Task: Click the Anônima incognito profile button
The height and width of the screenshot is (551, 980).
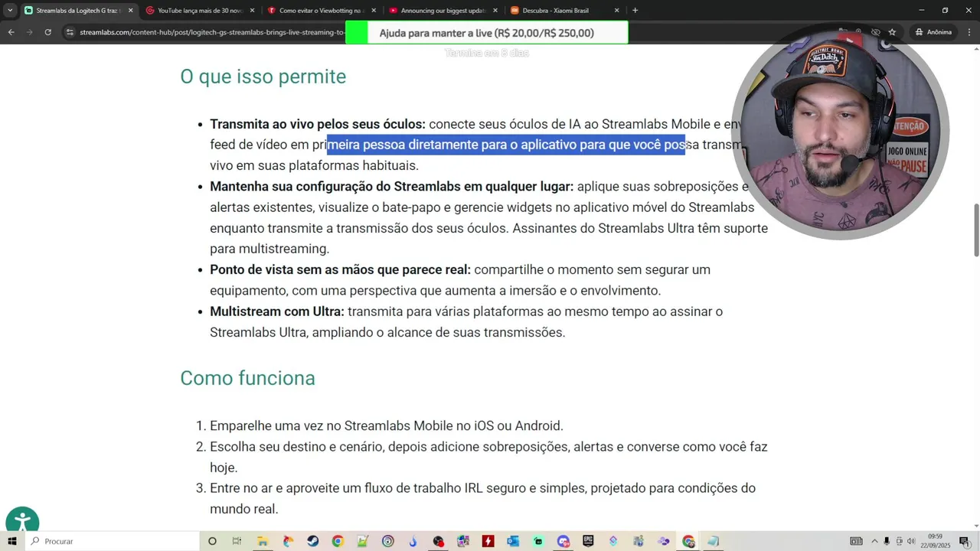Action: pyautogui.click(x=933, y=32)
